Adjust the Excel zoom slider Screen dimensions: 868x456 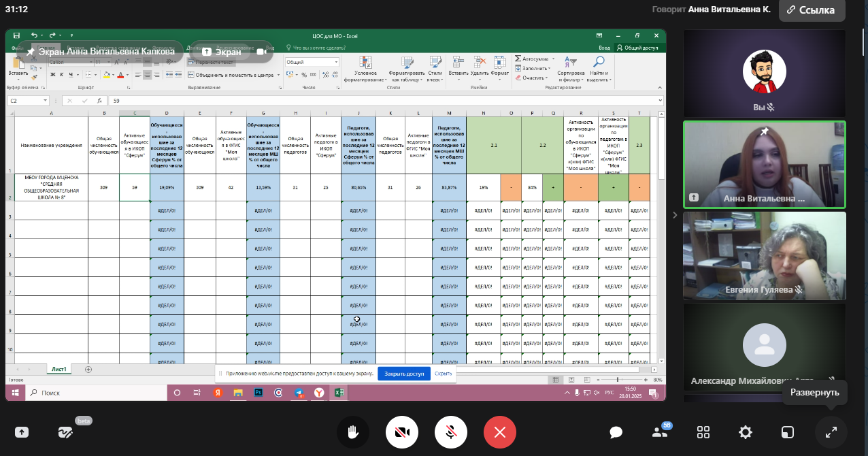click(x=618, y=380)
